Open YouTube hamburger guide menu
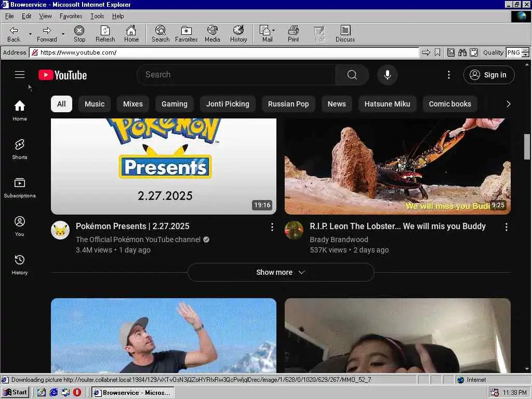The height and width of the screenshot is (399, 532). [20, 75]
